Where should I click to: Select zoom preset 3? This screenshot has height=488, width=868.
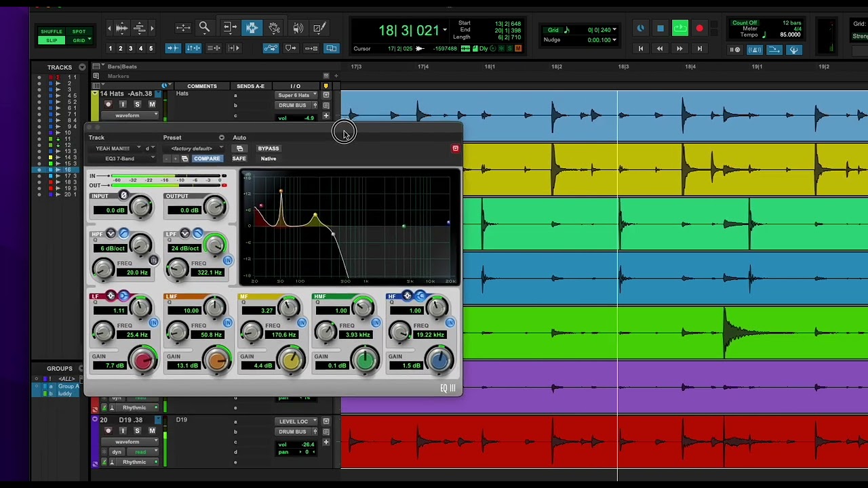(x=130, y=48)
